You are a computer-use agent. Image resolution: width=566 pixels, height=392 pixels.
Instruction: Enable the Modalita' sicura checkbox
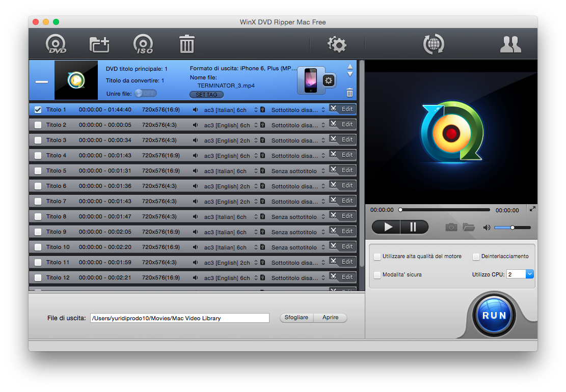[377, 275]
